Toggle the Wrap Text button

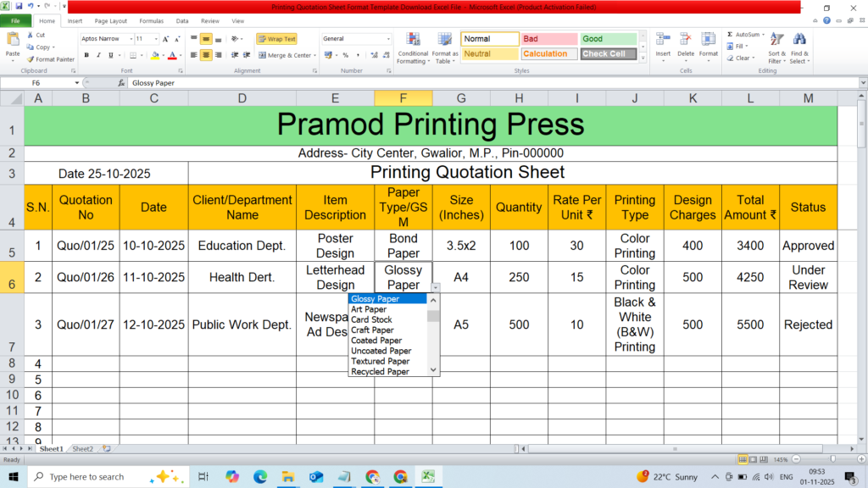tap(276, 39)
